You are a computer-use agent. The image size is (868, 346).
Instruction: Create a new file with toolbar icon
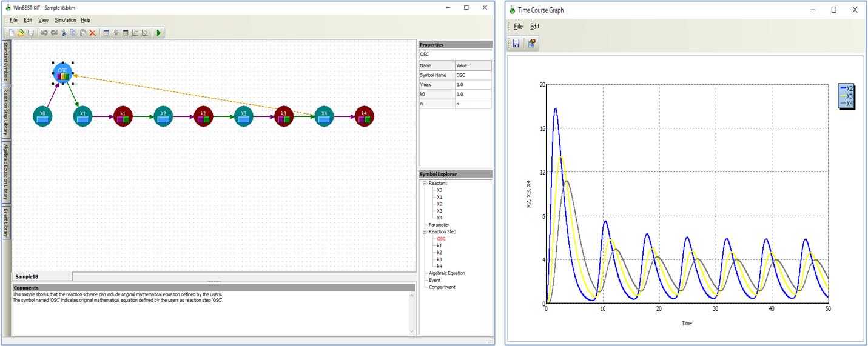tap(12, 33)
